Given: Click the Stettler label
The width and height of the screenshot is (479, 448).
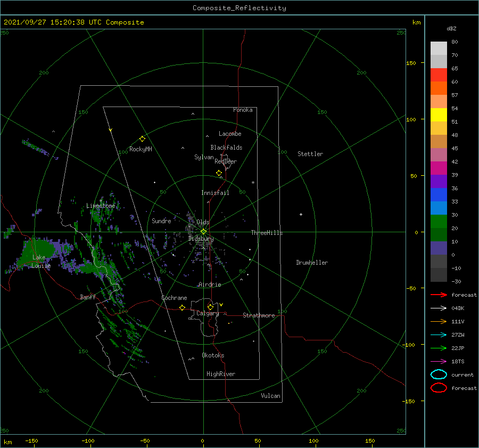Looking at the screenshot, I should coord(310,154).
